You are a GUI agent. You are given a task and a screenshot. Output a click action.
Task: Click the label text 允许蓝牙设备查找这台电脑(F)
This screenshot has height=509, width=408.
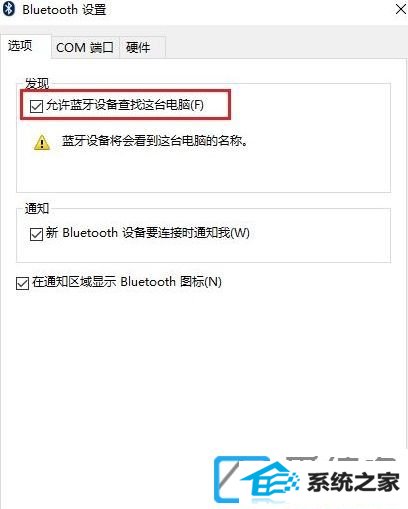(125, 105)
